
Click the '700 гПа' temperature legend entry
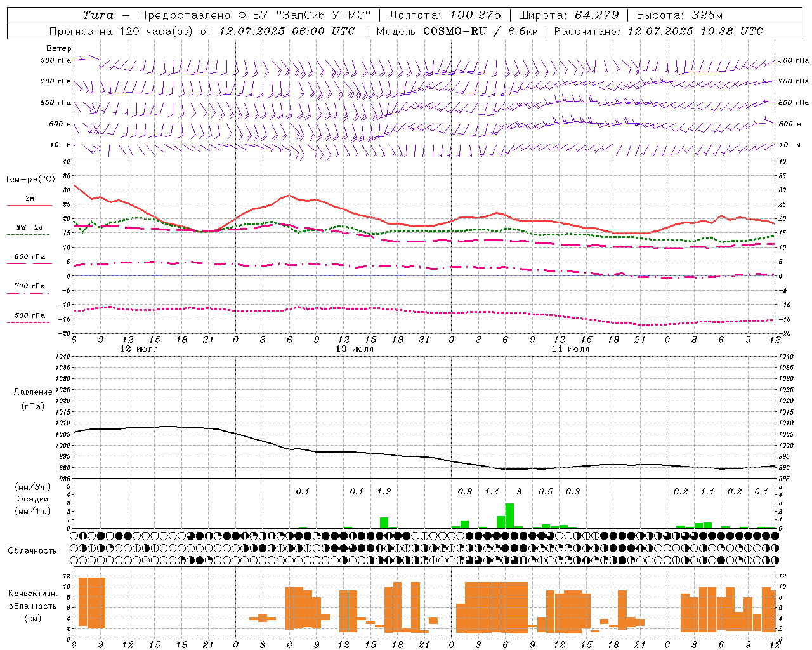(x=29, y=286)
